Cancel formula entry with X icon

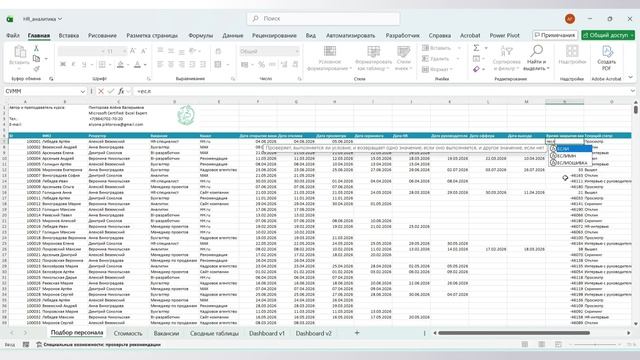coord(101,91)
